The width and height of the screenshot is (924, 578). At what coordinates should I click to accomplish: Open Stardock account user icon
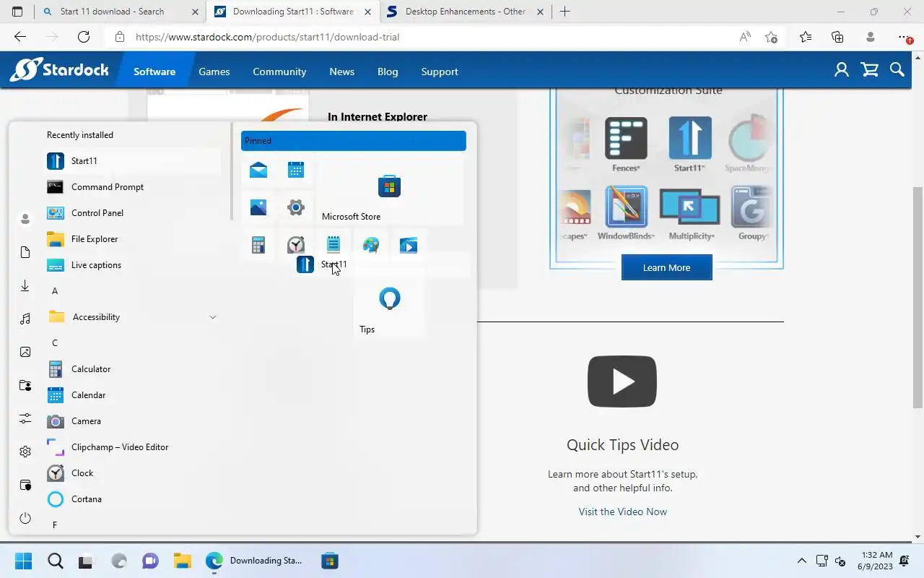pyautogui.click(x=842, y=69)
